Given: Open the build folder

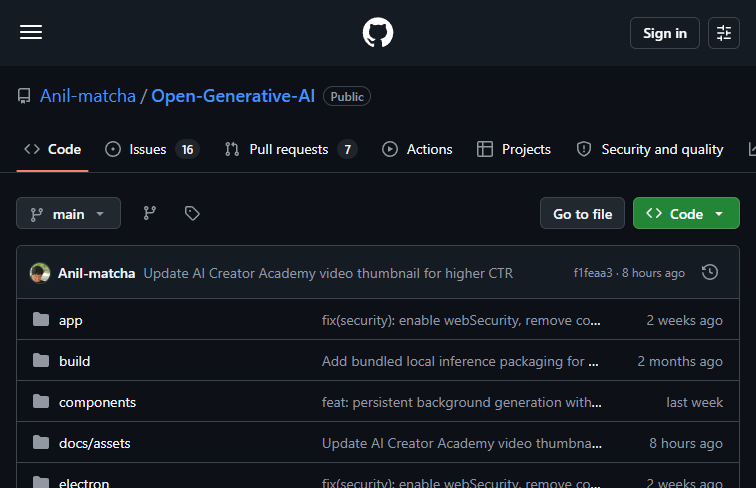Looking at the screenshot, I should pyautogui.click(x=74, y=362).
